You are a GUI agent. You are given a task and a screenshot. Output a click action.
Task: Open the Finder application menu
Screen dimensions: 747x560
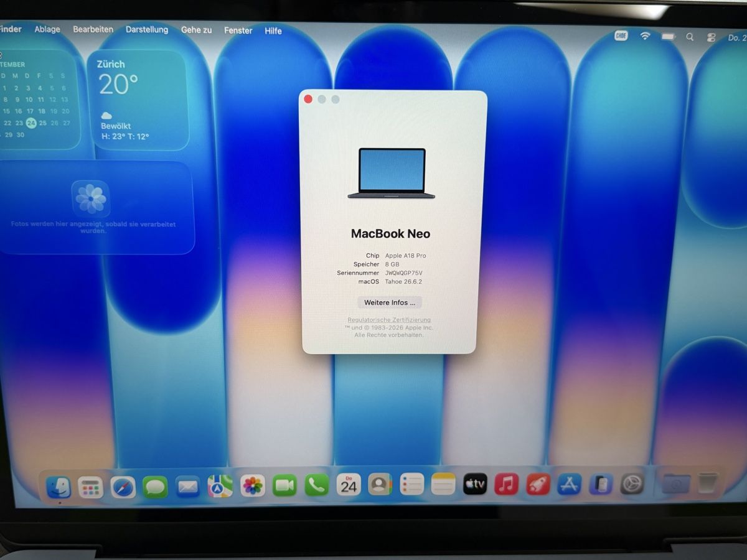(10, 29)
